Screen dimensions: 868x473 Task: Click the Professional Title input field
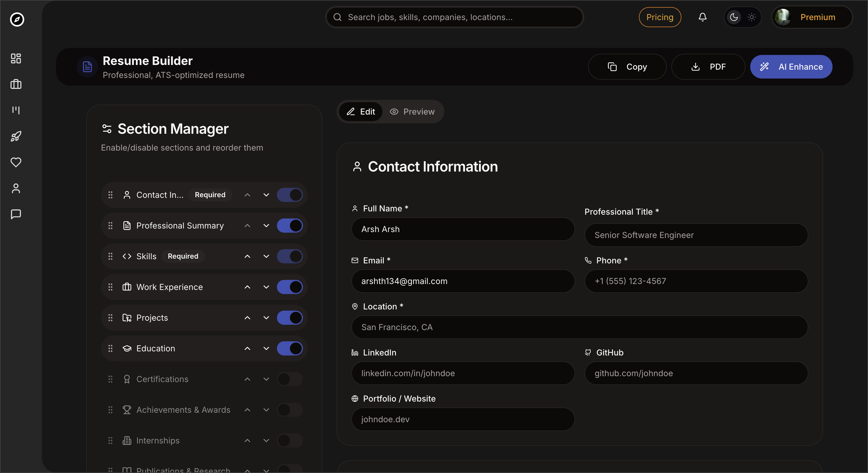pyautogui.click(x=696, y=235)
